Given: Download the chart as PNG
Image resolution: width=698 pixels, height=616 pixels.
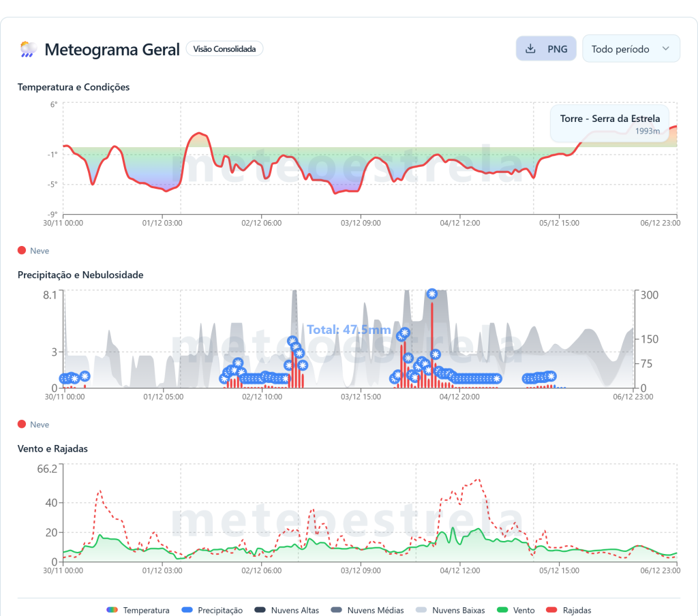Looking at the screenshot, I should point(546,49).
